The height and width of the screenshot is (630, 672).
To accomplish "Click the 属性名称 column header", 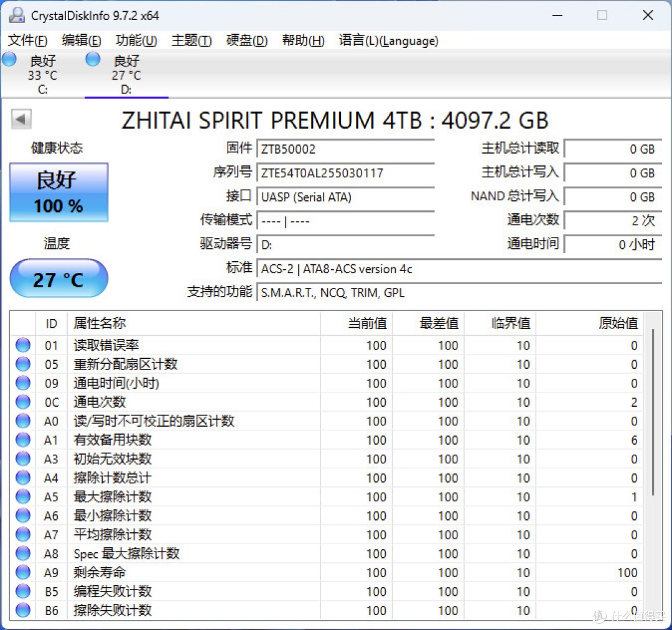I will pos(194,323).
